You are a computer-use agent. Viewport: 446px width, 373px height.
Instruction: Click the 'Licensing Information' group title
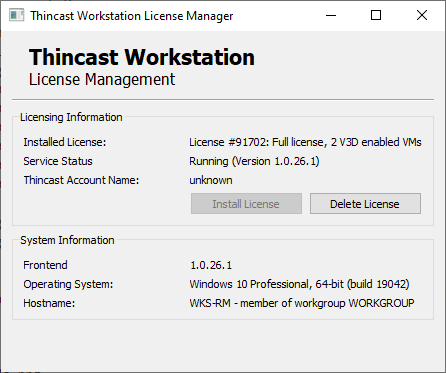(71, 117)
